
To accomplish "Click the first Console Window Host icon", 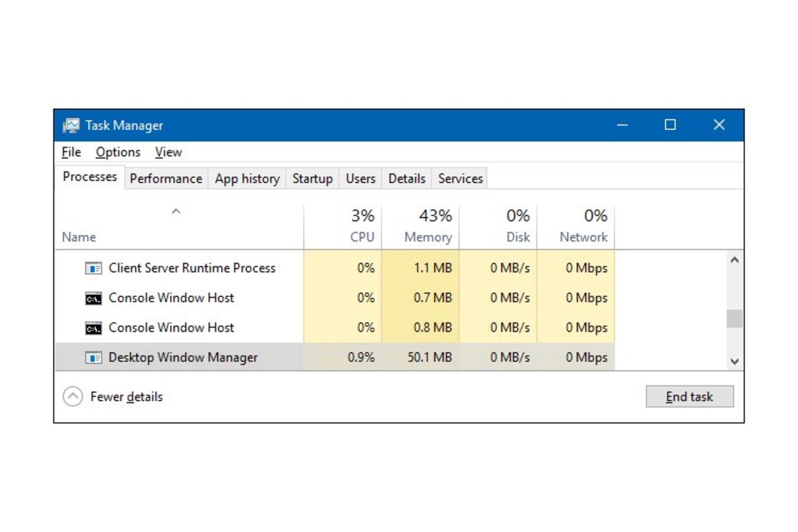I will click(x=94, y=298).
